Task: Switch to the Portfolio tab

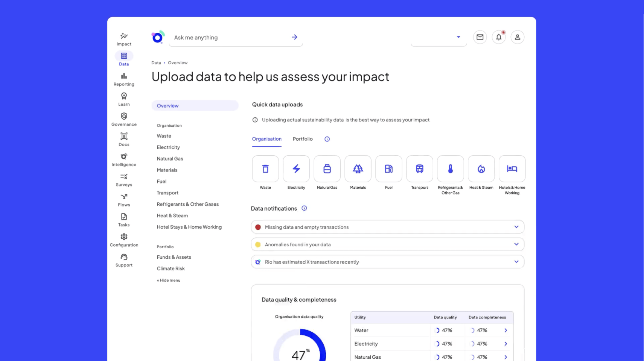Action: (303, 139)
